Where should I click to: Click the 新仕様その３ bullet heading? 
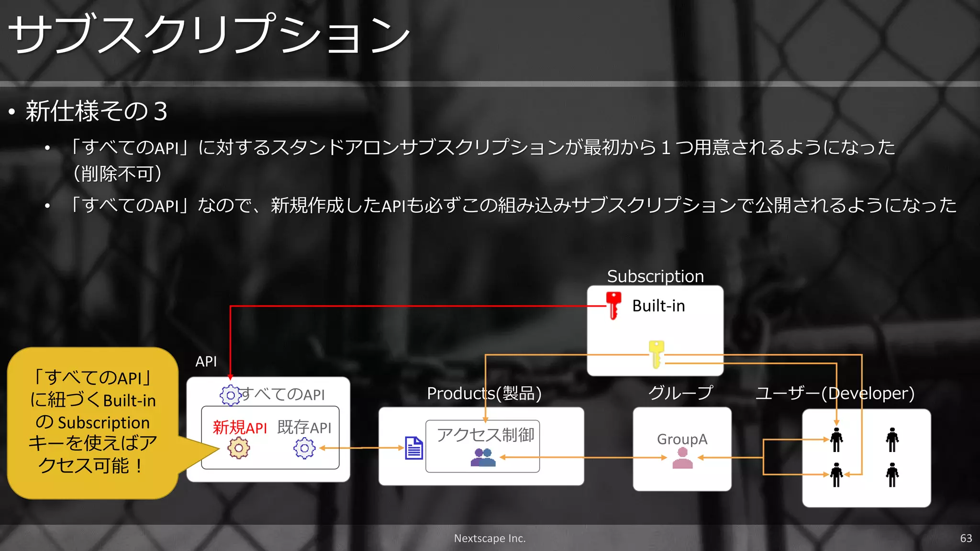tap(96, 111)
